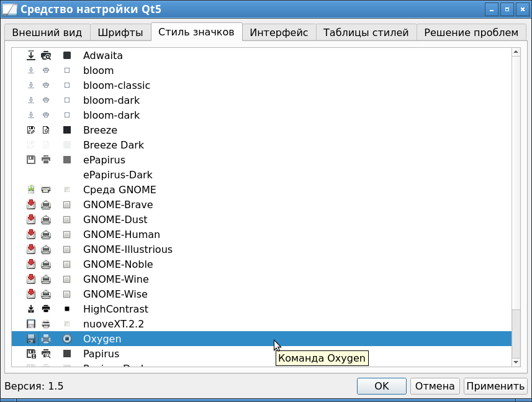The height and width of the screenshot is (402, 532).
Task: Click the nuoveXT.2.2 floppy icon
Action: 31,324
